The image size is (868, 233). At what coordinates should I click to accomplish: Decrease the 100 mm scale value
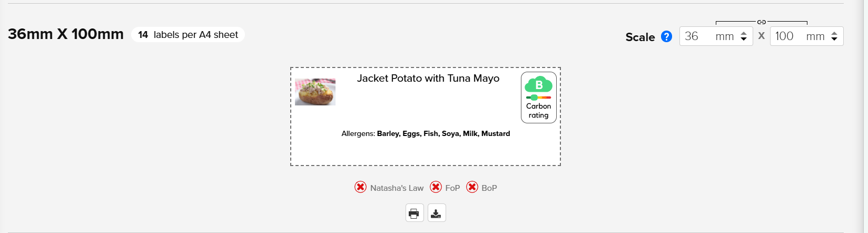[834, 39]
